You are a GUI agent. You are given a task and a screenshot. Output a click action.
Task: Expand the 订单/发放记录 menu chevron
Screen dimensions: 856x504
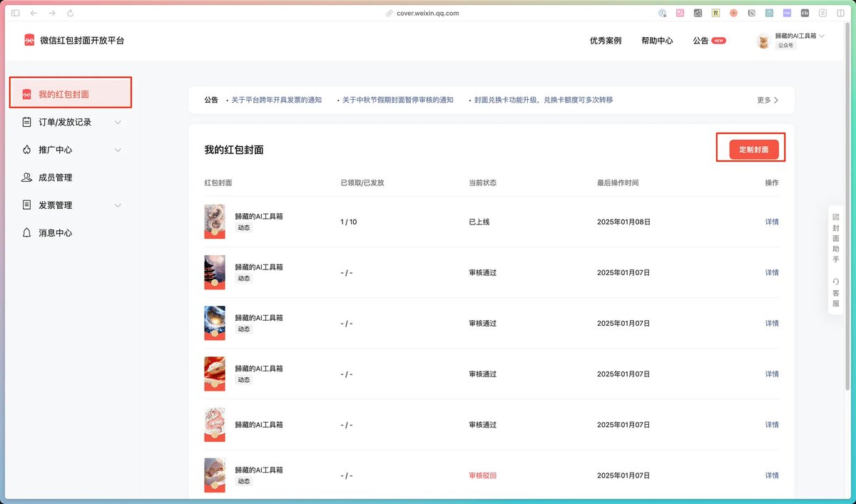pyautogui.click(x=118, y=122)
